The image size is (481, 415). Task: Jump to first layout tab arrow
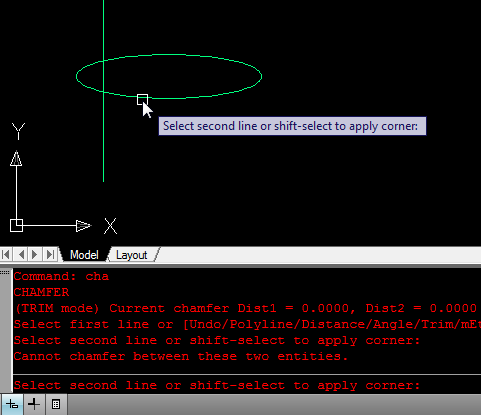coord(6,255)
